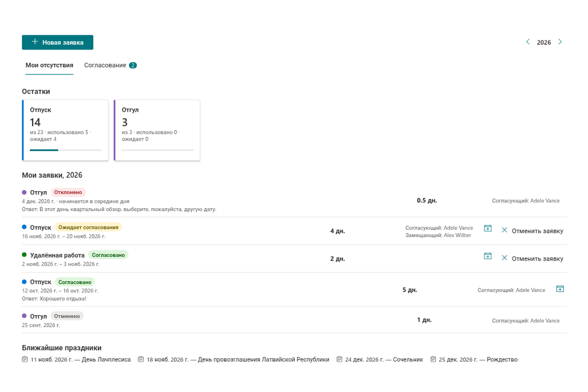Select the Отгул balance number 3
Screen dimensions: 588x392
click(x=124, y=122)
